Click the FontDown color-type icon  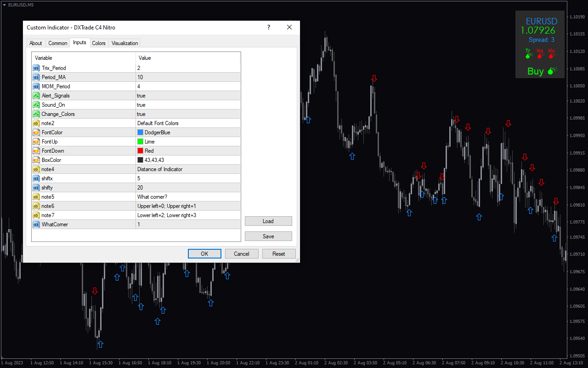[36, 151]
